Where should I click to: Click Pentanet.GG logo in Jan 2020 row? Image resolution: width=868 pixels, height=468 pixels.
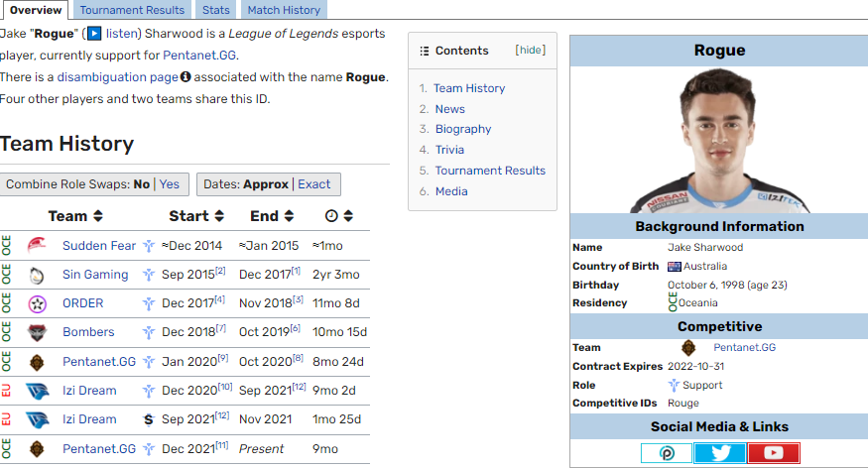[x=37, y=362]
